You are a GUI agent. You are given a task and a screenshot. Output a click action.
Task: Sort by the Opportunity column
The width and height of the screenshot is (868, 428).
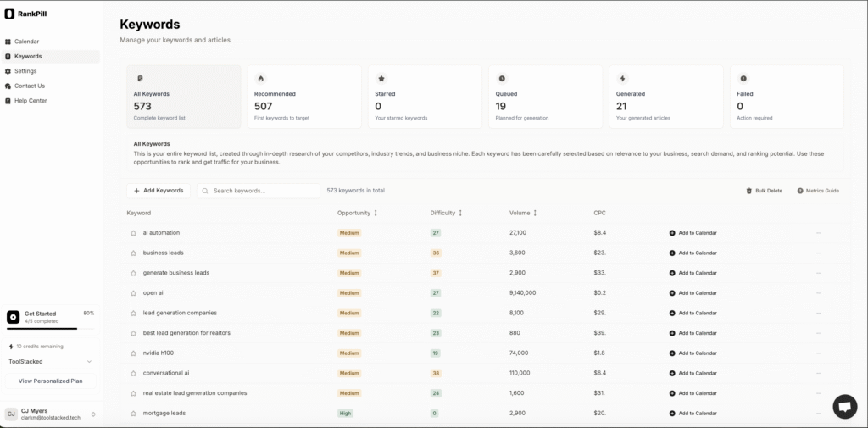point(358,213)
